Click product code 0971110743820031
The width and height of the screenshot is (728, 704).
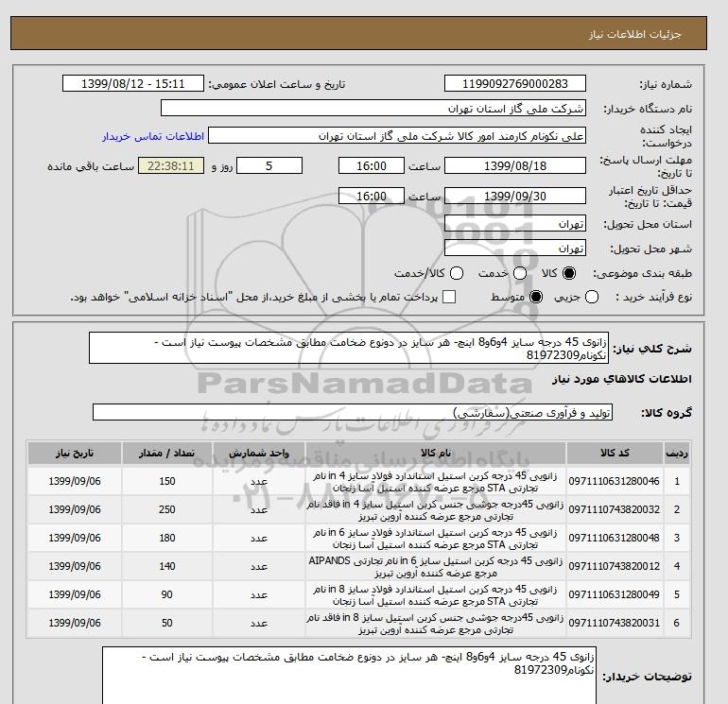(614, 623)
